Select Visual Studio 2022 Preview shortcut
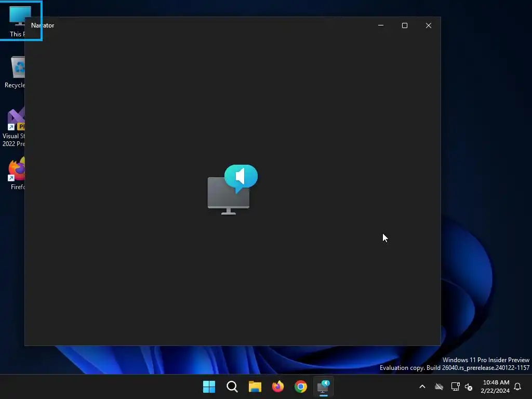The image size is (532, 399). click(14, 127)
